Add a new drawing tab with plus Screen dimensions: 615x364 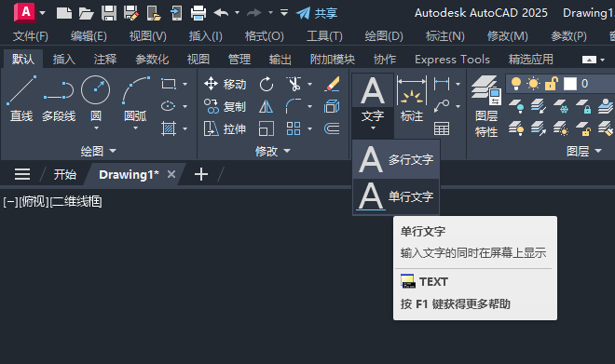click(201, 174)
